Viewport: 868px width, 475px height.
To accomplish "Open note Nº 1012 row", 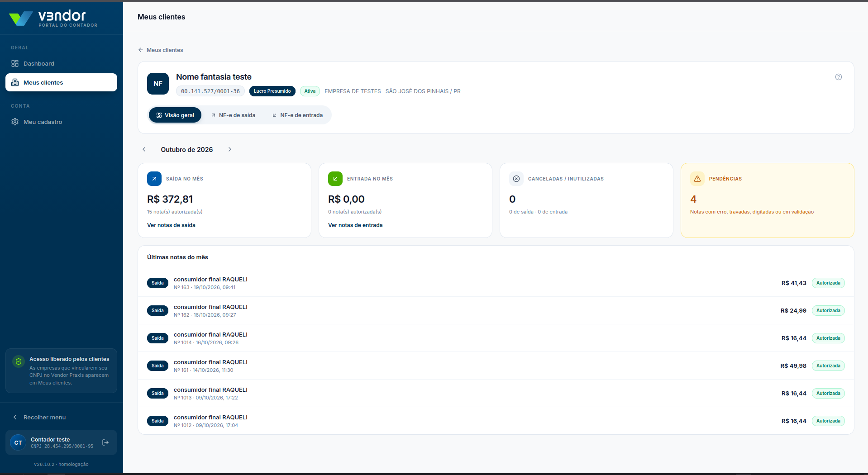I will 496,421.
